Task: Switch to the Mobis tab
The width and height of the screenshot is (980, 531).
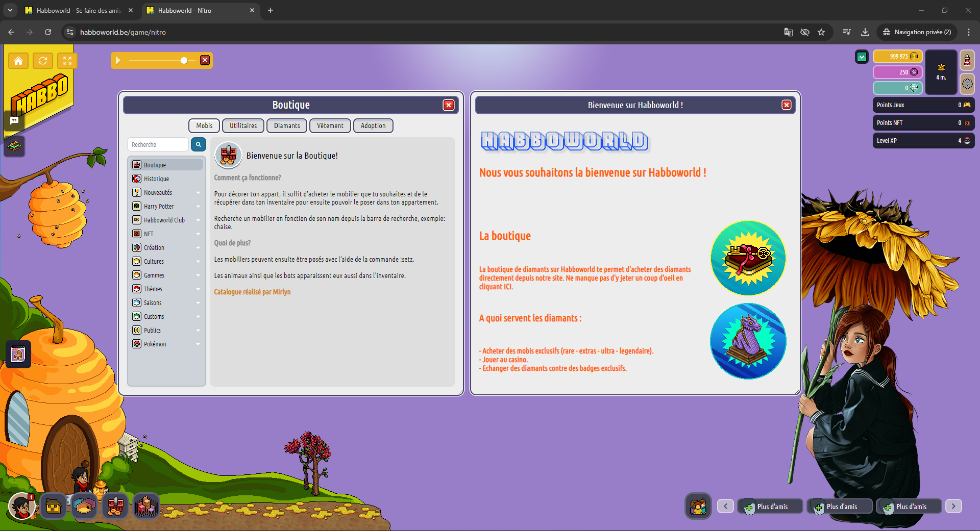Action: coord(204,126)
